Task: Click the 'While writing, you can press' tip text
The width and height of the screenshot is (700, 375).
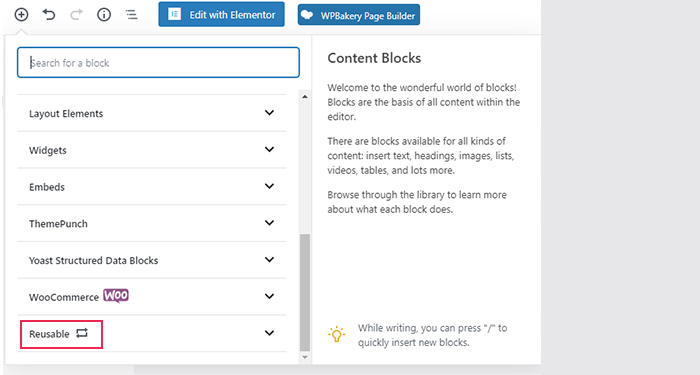Action: tap(433, 335)
